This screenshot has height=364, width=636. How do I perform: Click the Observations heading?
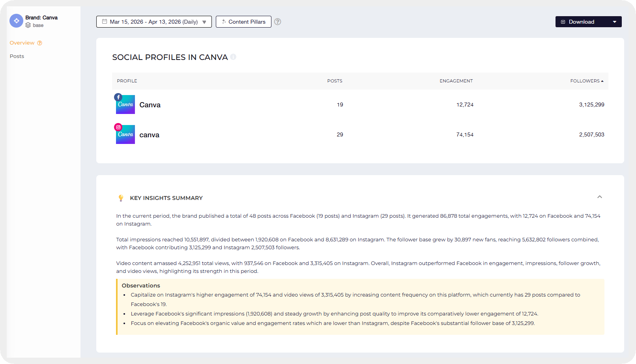[x=141, y=286]
